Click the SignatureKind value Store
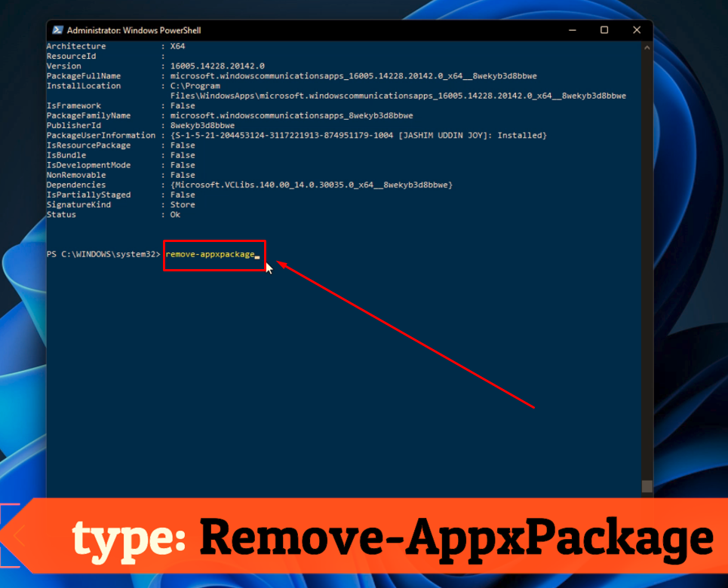 click(183, 204)
